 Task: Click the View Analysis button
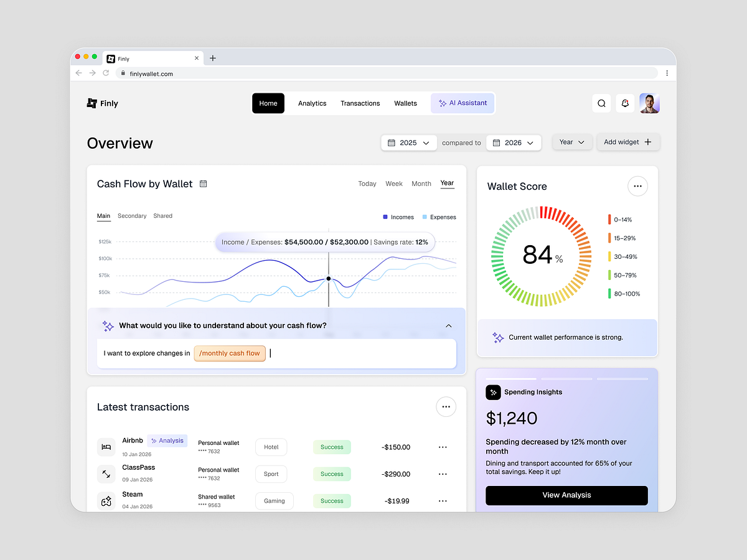click(566, 495)
